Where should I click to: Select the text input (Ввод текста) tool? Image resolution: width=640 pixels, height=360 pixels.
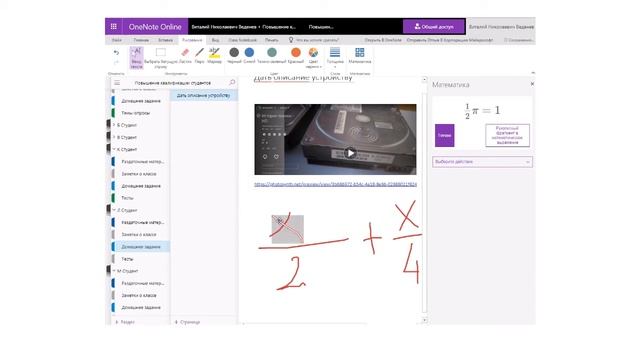coord(136,58)
